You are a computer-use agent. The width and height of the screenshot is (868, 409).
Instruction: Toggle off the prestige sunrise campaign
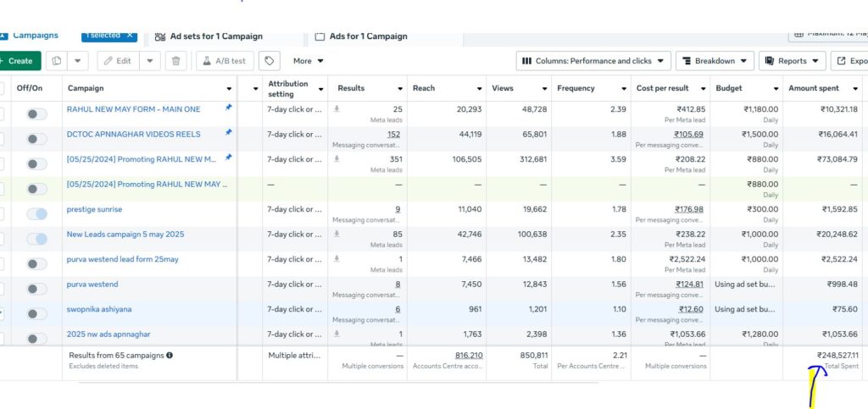click(36, 214)
